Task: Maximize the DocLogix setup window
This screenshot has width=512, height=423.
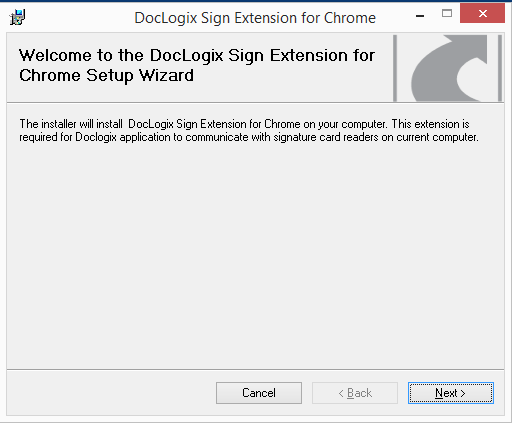Action: [447, 14]
